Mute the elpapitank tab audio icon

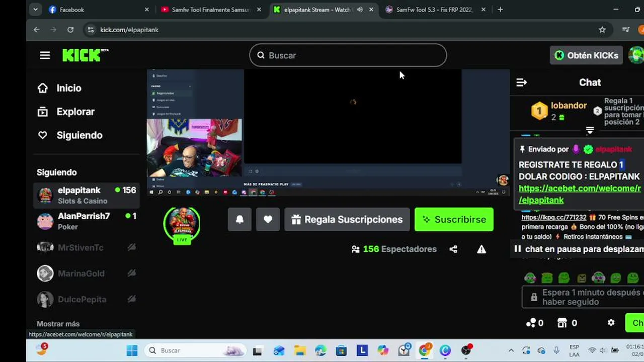[x=360, y=10]
